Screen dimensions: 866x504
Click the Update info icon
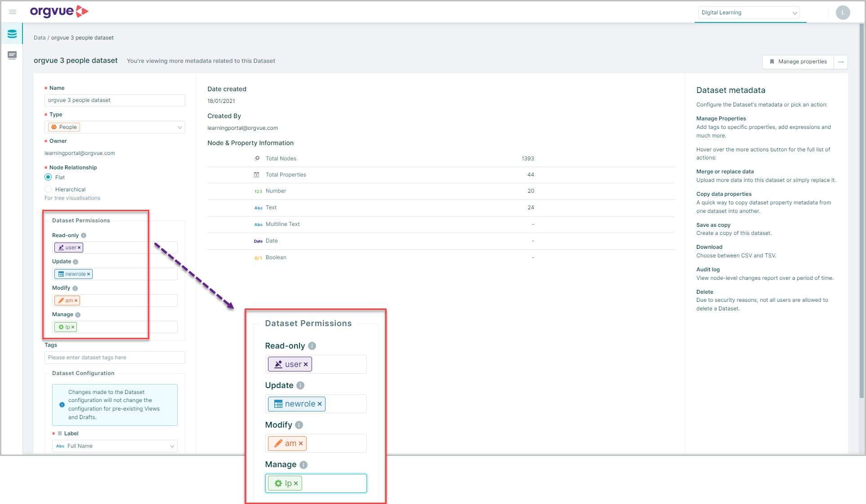click(76, 262)
